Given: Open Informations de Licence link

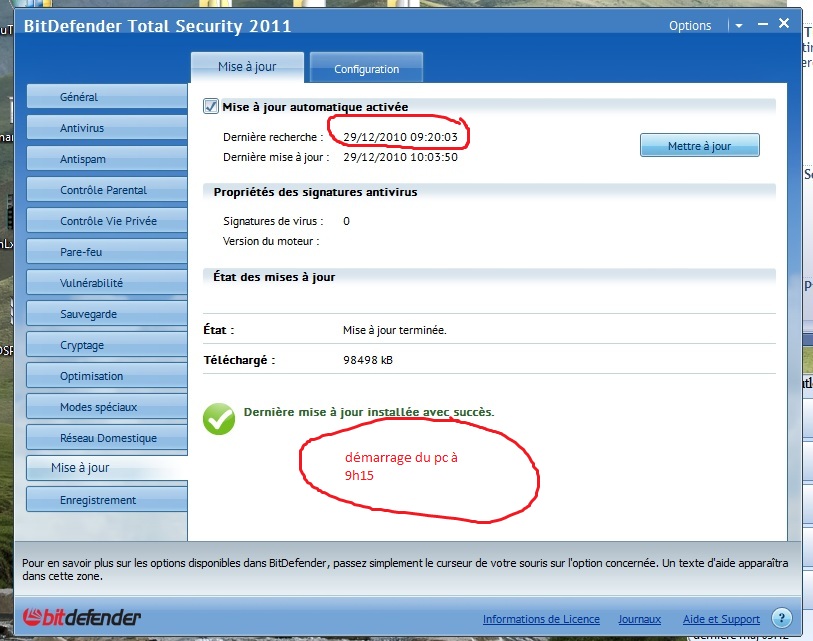Looking at the screenshot, I should 541,619.
